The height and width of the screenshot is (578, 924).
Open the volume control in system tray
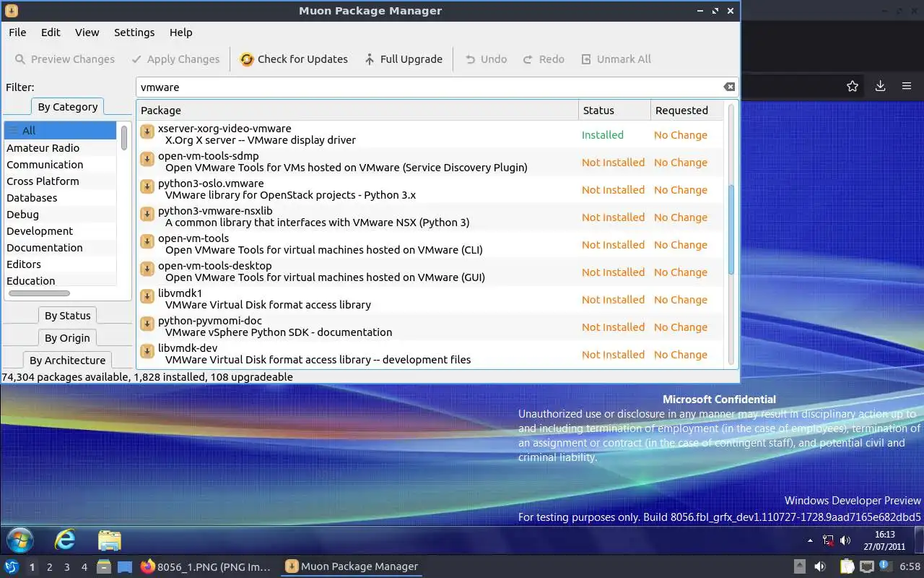[x=820, y=567]
